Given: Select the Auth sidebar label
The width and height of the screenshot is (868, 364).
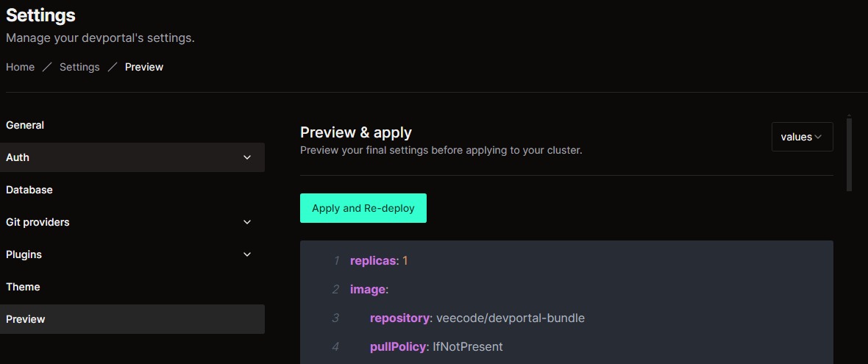Looking at the screenshot, I should click(18, 157).
